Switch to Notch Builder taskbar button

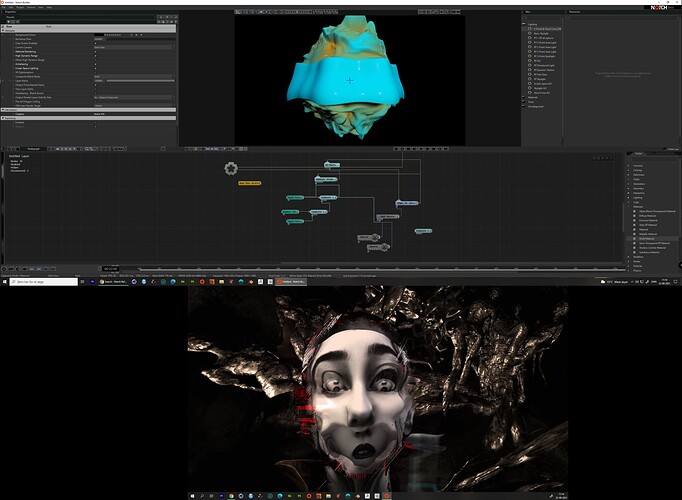coord(291,282)
